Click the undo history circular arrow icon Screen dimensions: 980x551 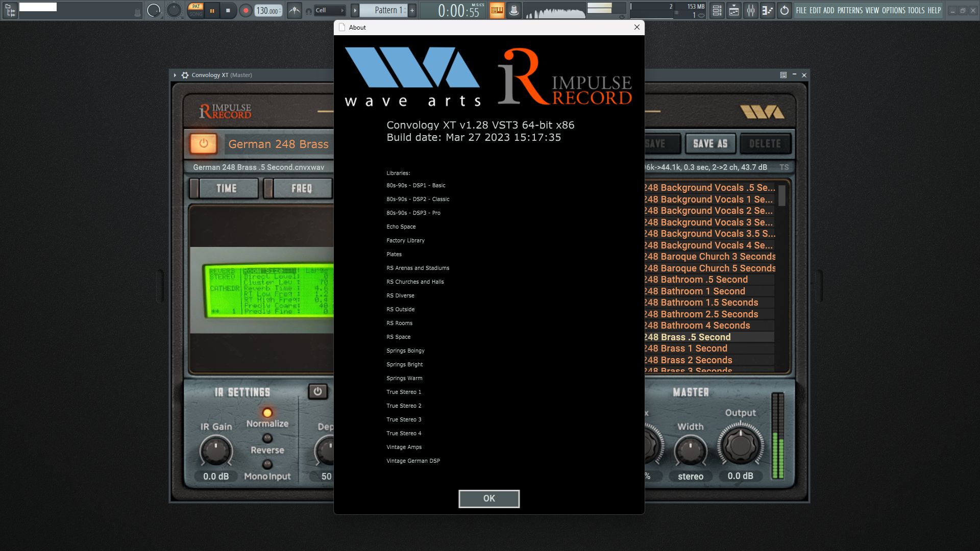click(x=784, y=10)
